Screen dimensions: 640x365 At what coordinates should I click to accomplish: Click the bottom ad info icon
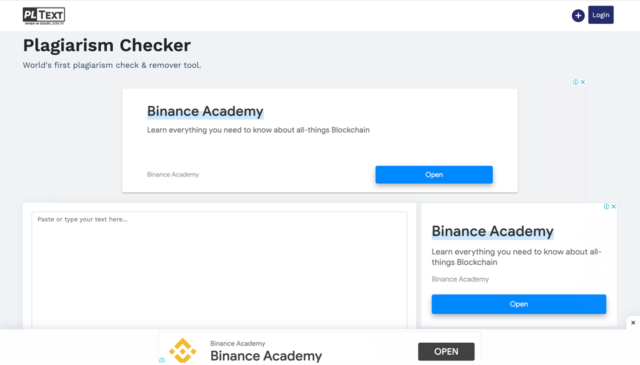[162, 361]
